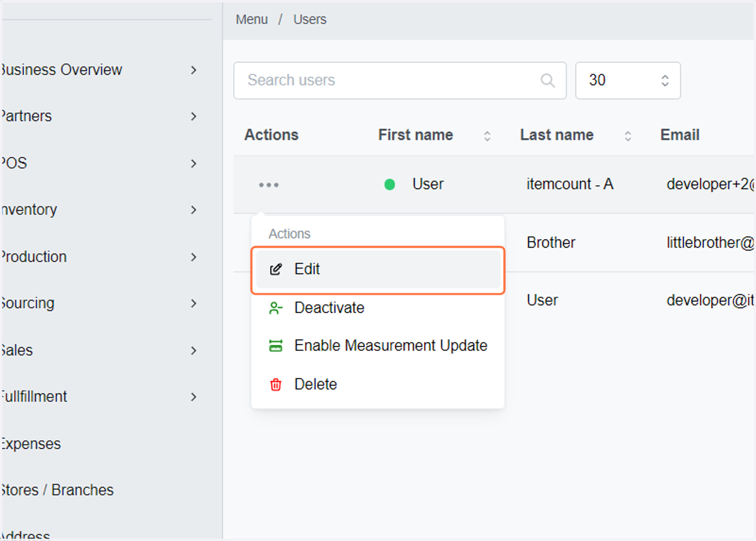Click the User first name in the top row

coord(428,185)
